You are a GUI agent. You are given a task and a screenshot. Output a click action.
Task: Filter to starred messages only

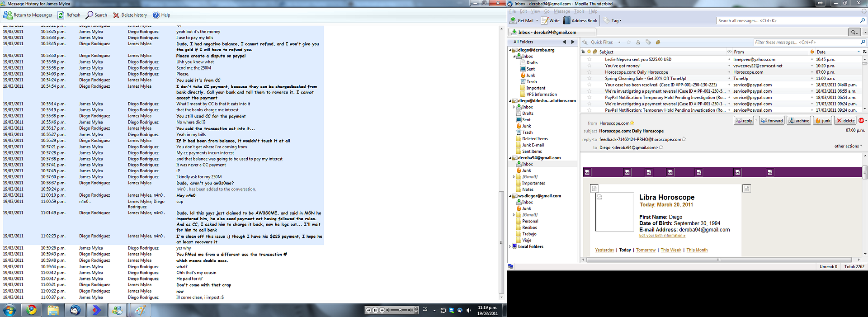click(x=628, y=42)
